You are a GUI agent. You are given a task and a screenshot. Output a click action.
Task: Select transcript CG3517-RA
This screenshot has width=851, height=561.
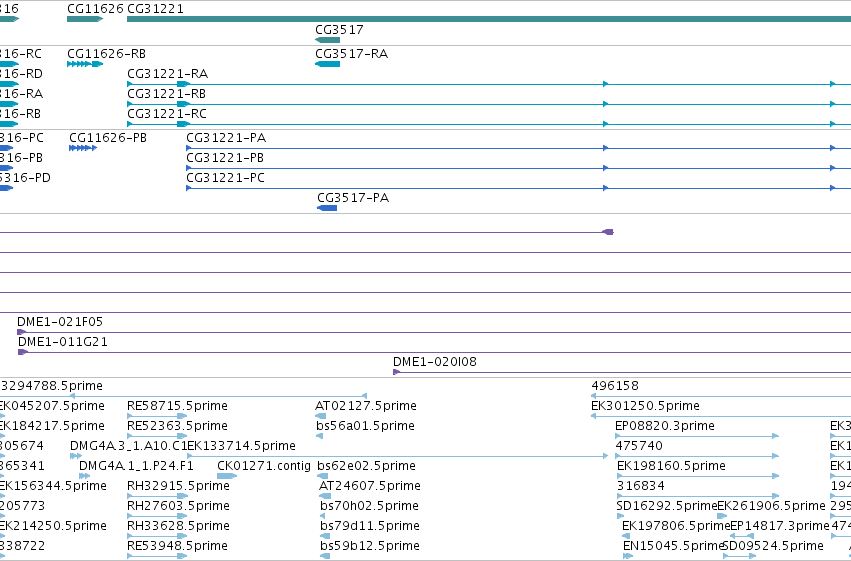[352, 54]
